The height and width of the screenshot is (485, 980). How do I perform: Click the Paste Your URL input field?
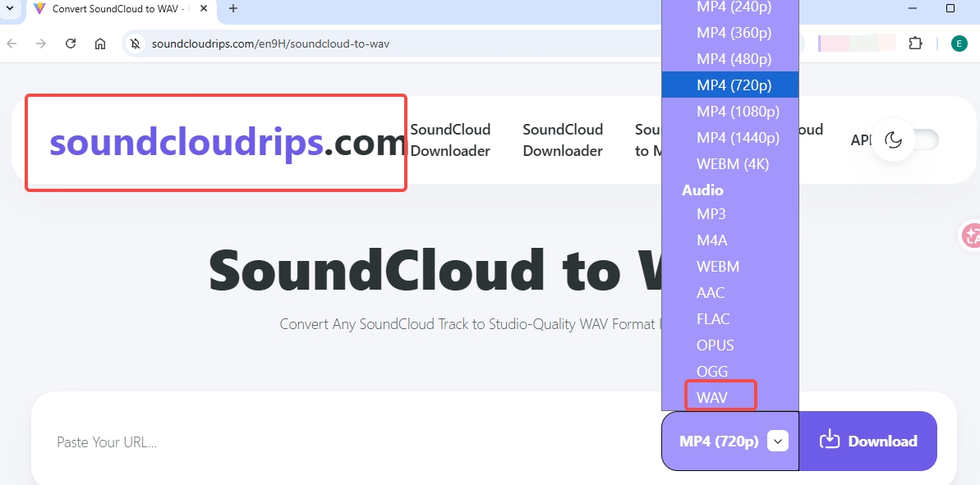(246, 442)
